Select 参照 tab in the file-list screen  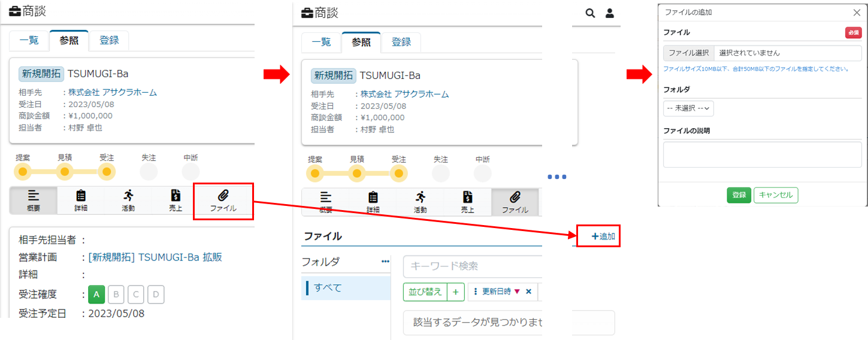pos(361,42)
